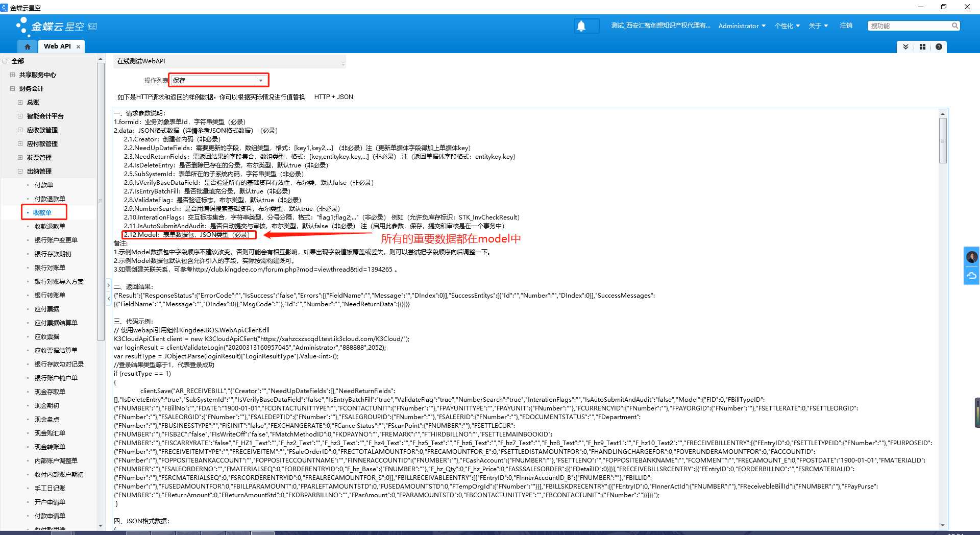
Task: Click the organization name 测试_西安汇智创想
Action: point(660,26)
